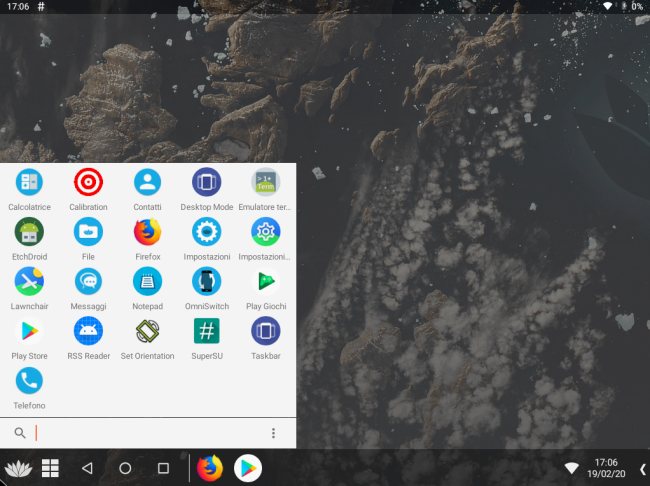Viewport: 650px width, 486px height.
Task: Launch the Lawnchair launcher
Action: 29,282
